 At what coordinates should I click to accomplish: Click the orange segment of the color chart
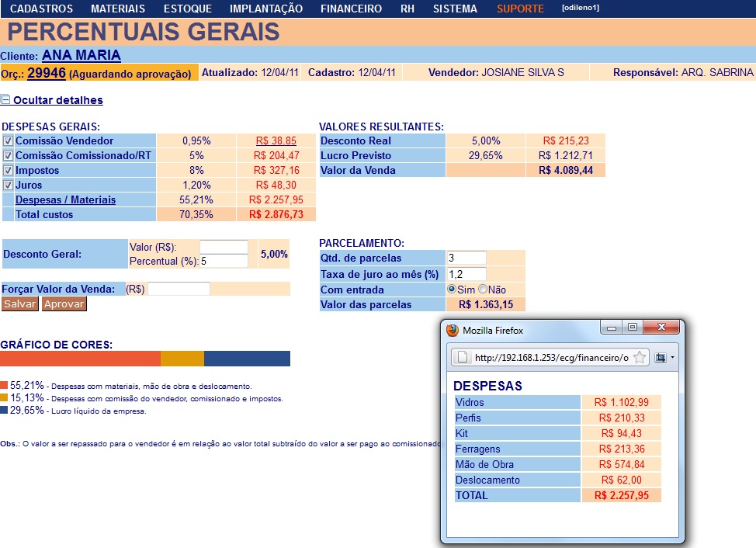coord(182,359)
